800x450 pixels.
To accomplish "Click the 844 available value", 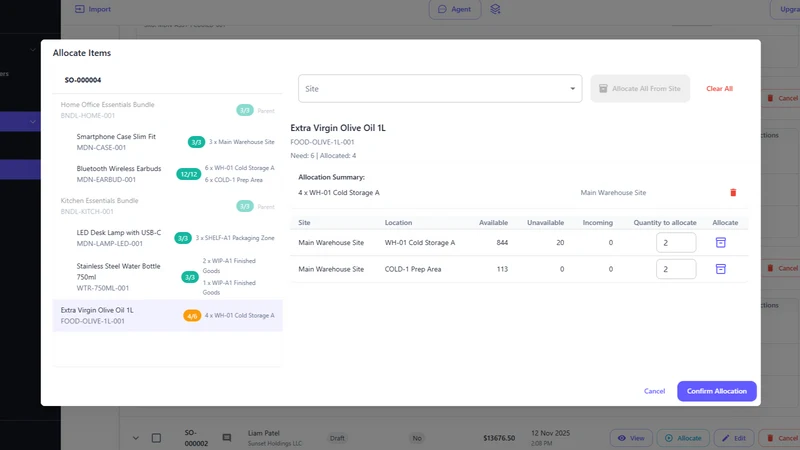I will click(502, 242).
